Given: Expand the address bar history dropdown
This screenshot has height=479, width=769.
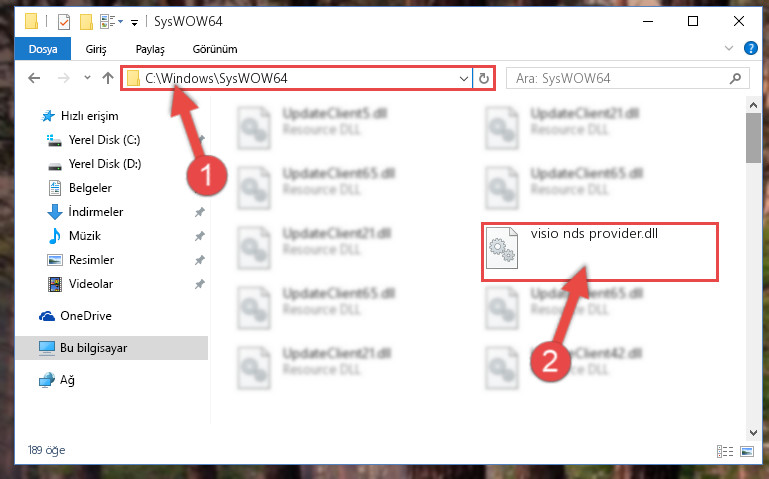Looking at the screenshot, I should click(463, 78).
